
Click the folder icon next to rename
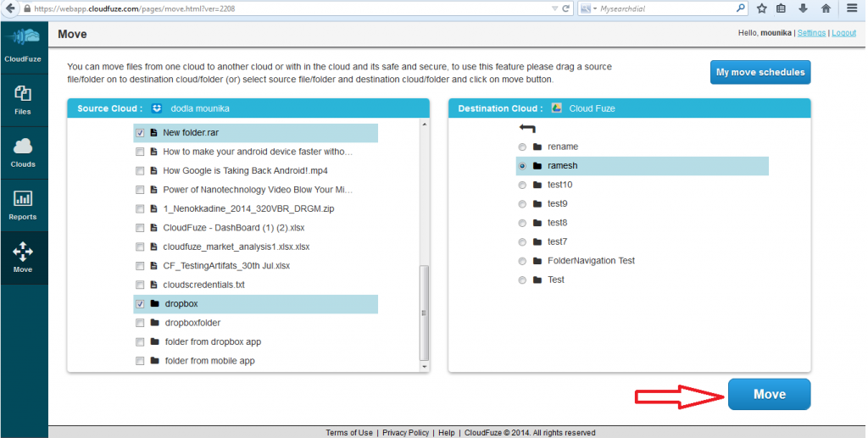coord(537,147)
